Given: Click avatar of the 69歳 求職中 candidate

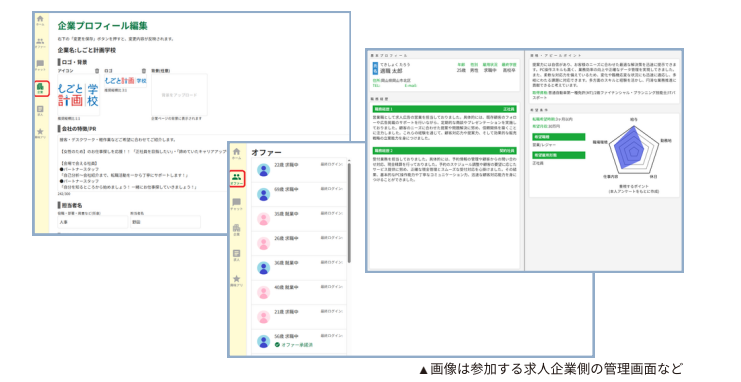Looking at the screenshot, I should (263, 194).
